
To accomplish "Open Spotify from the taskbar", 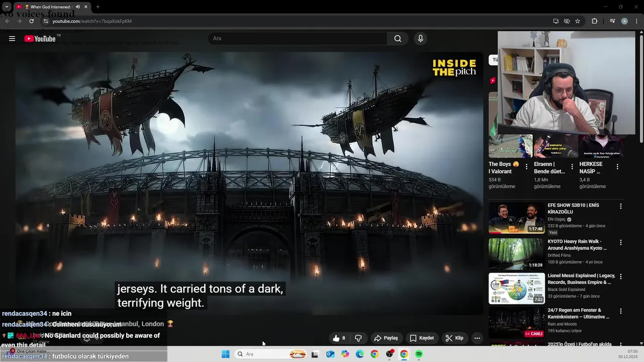I will pyautogui.click(x=419, y=354).
